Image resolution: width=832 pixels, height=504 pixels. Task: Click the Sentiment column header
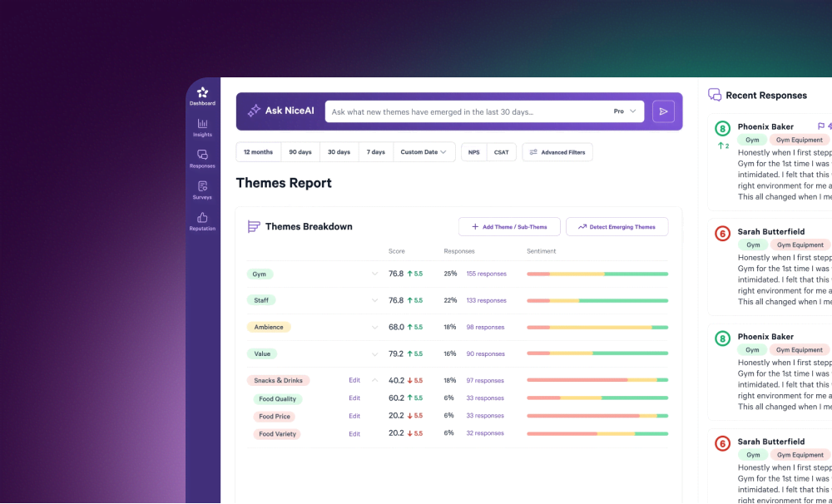(542, 251)
